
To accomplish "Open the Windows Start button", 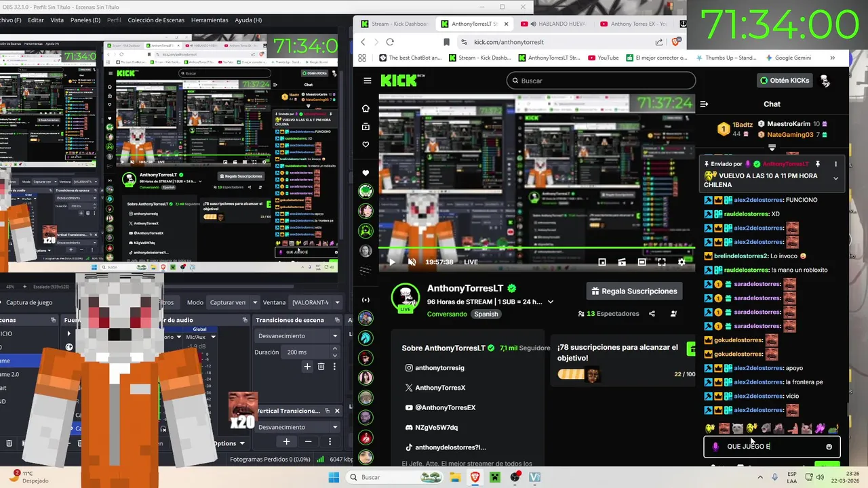I will pos(333,477).
